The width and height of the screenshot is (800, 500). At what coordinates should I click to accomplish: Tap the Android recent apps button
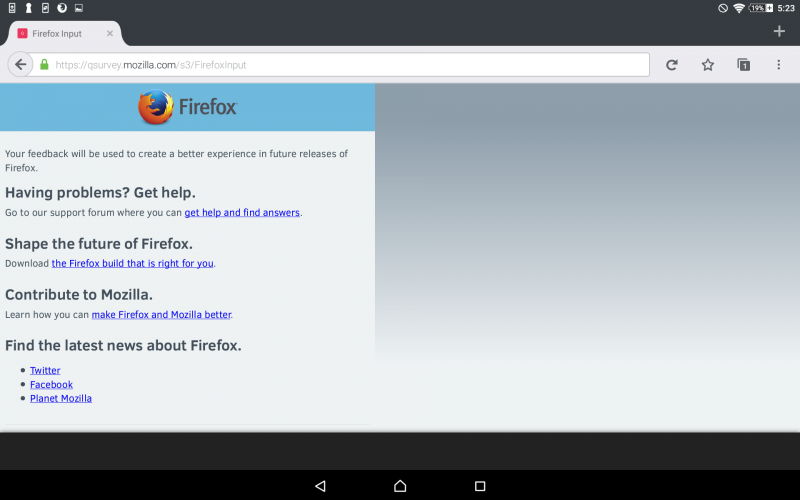coord(480,486)
